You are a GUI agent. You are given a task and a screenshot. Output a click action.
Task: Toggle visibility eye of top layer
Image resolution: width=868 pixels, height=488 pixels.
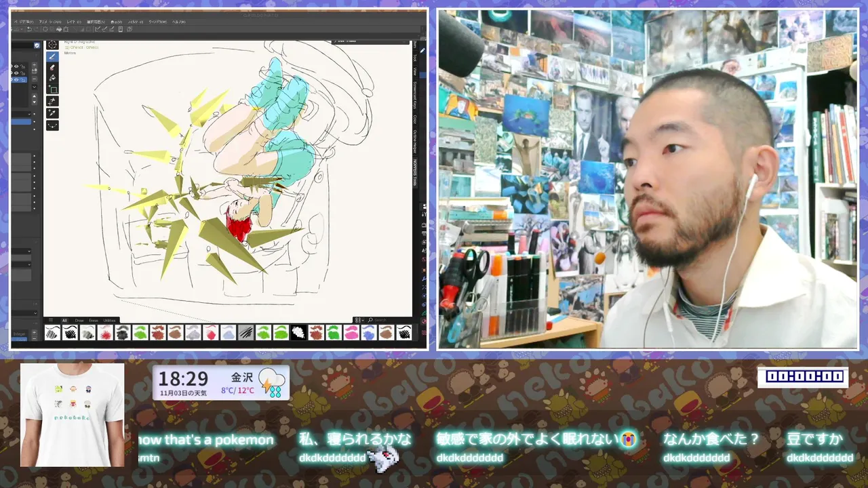tap(16, 66)
